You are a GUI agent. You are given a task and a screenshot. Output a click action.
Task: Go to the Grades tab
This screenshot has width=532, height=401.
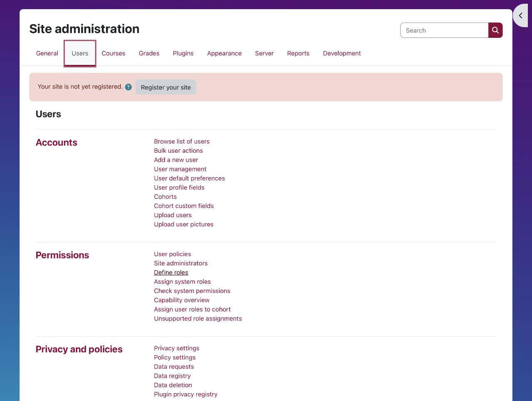coord(149,53)
